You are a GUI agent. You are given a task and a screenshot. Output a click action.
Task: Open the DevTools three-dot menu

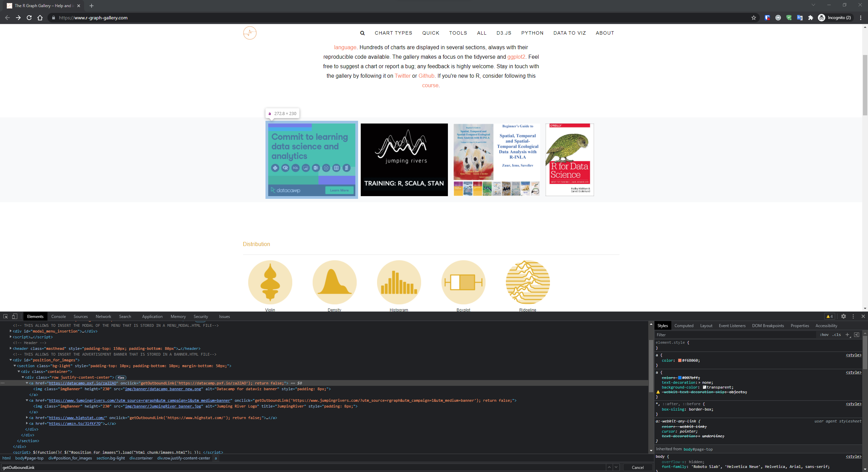click(853, 316)
